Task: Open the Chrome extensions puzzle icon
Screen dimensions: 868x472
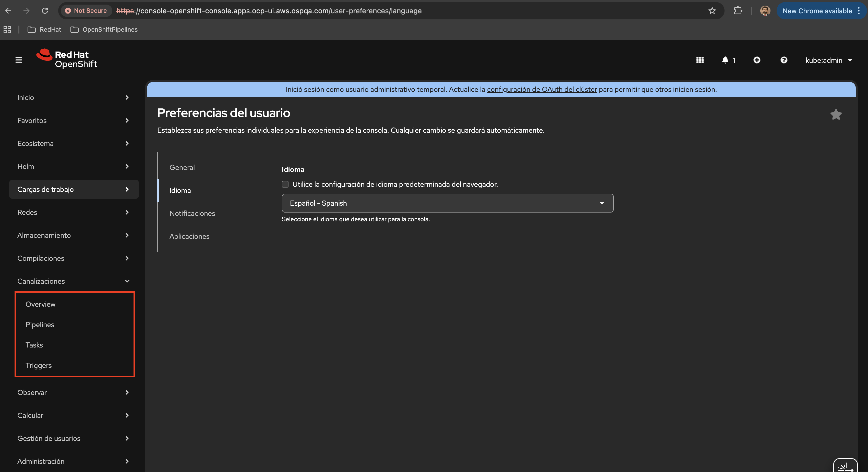Action: click(738, 11)
